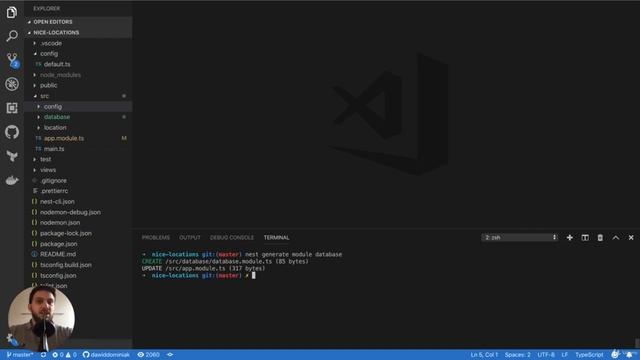
Task: Synchronize changes via status bar sync icon
Action: pyautogui.click(x=43, y=355)
